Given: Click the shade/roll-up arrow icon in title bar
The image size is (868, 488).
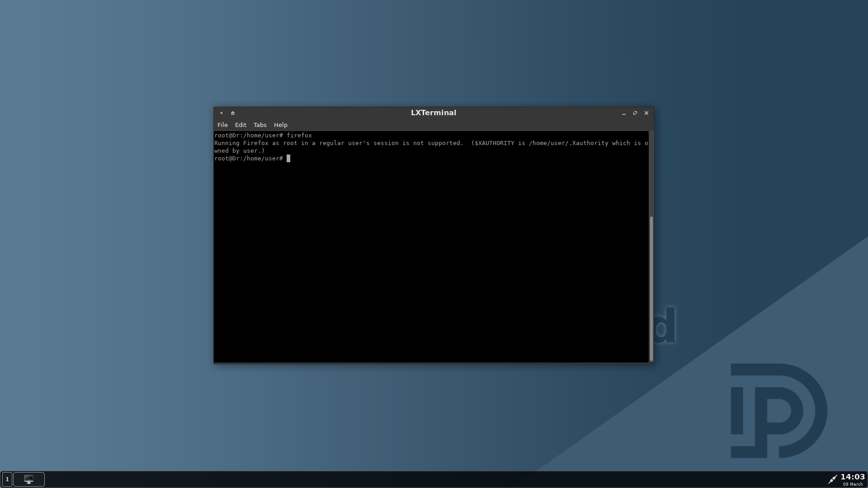Looking at the screenshot, I should coord(233,113).
